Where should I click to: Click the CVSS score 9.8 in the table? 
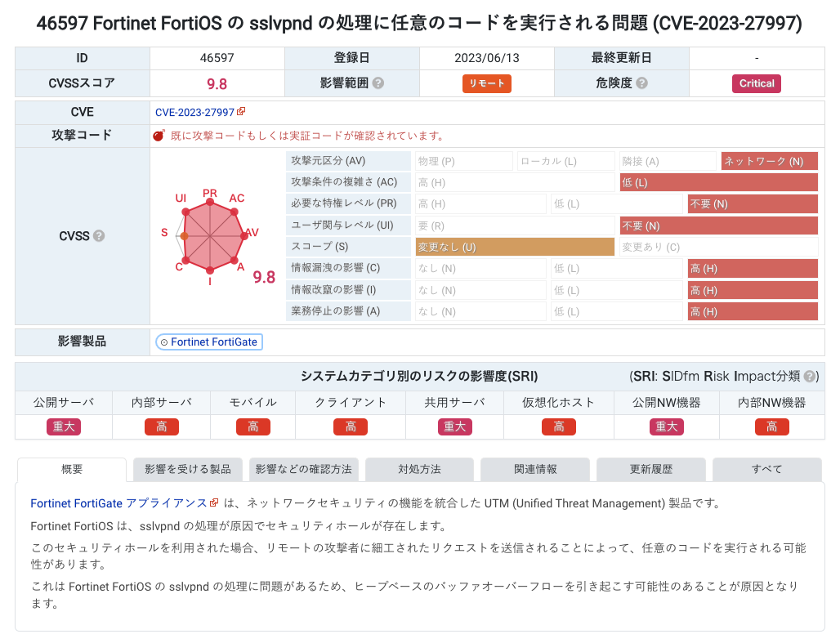pos(217,84)
